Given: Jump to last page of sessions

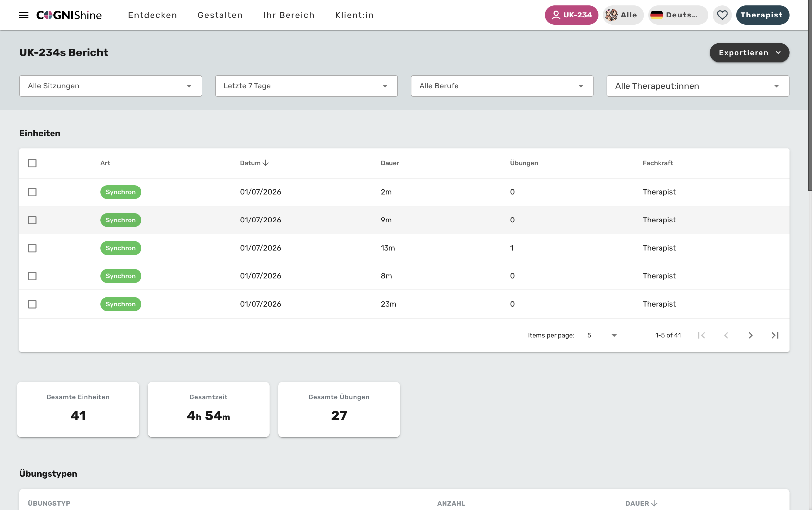Looking at the screenshot, I should point(775,335).
